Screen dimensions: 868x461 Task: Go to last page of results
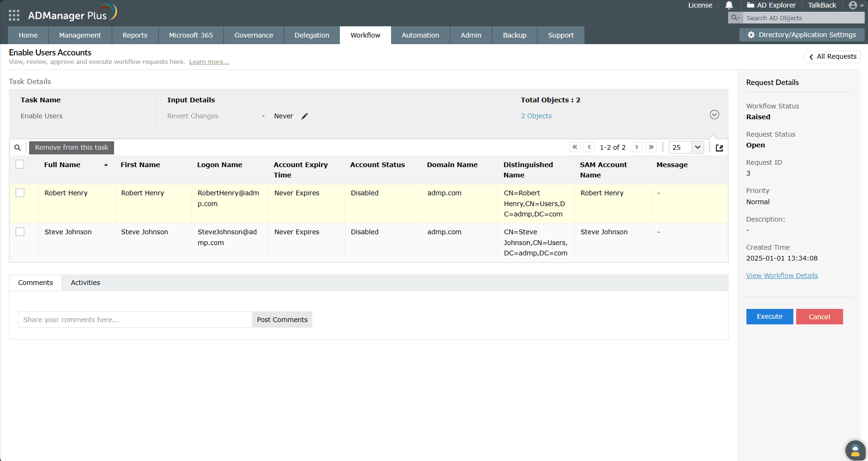coord(651,147)
